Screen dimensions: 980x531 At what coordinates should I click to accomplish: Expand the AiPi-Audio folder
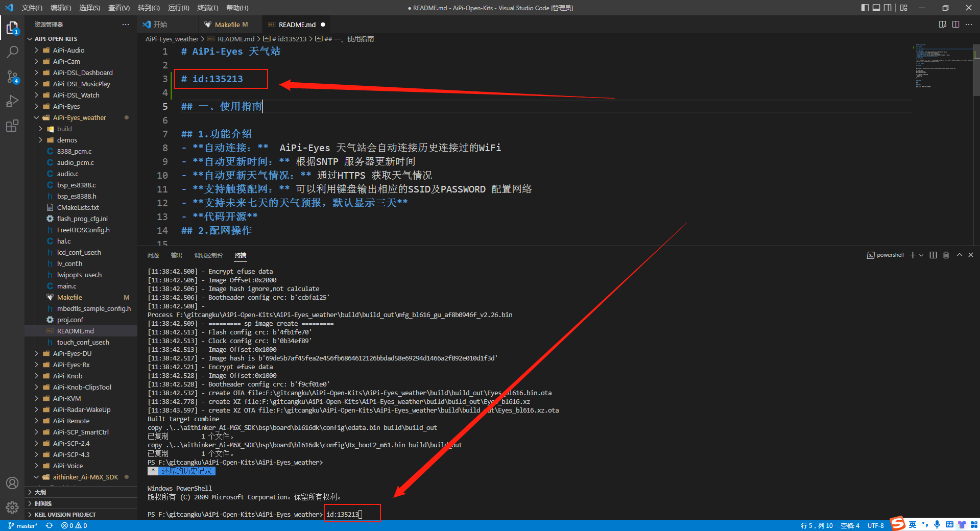pos(68,50)
